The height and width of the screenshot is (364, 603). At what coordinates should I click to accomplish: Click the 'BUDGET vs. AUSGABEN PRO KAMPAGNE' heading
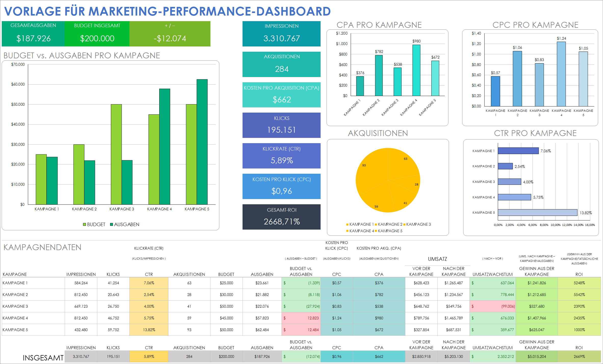[82, 56]
